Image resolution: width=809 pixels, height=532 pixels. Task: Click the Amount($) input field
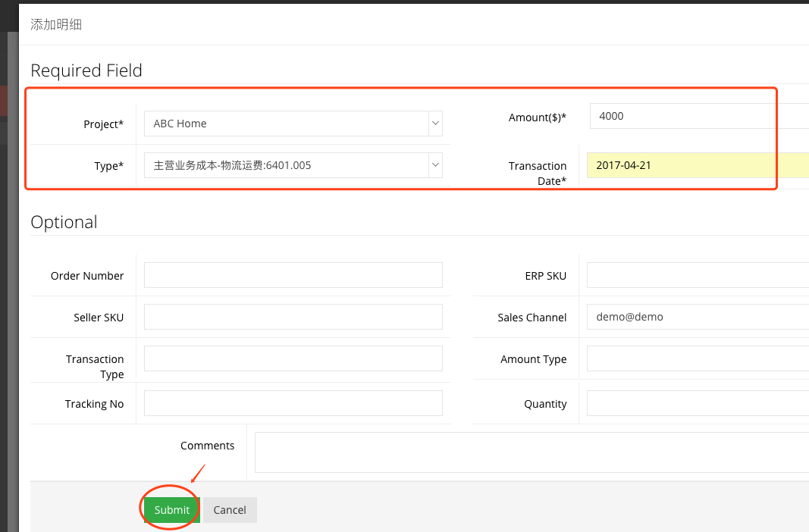pyautogui.click(x=699, y=116)
